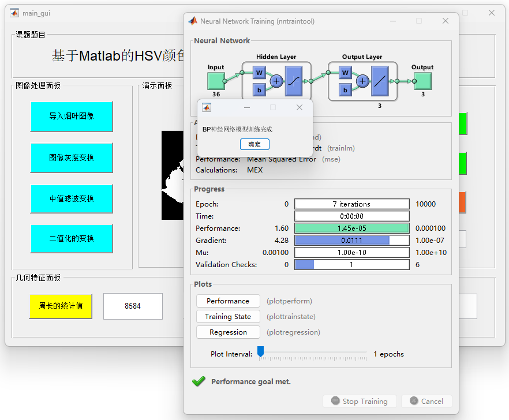509x420 pixels.
Task: Click the output layer summation plus icon
Action: [x=362, y=81]
